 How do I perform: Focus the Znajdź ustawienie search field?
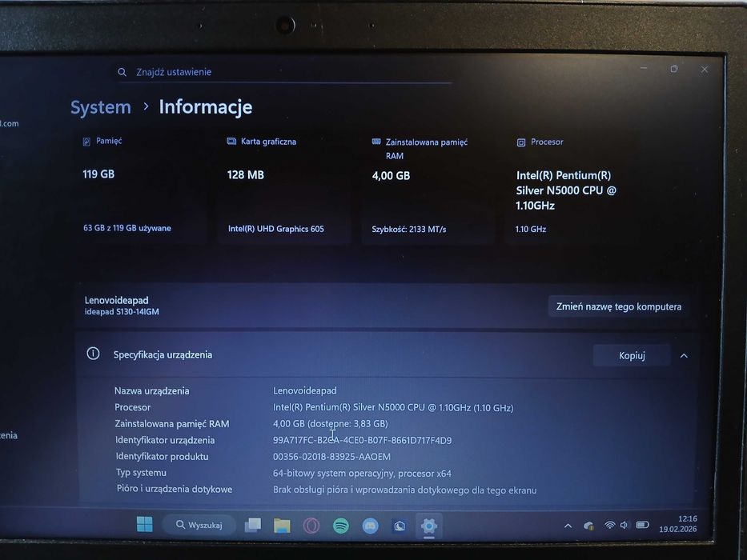click(284, 72)
